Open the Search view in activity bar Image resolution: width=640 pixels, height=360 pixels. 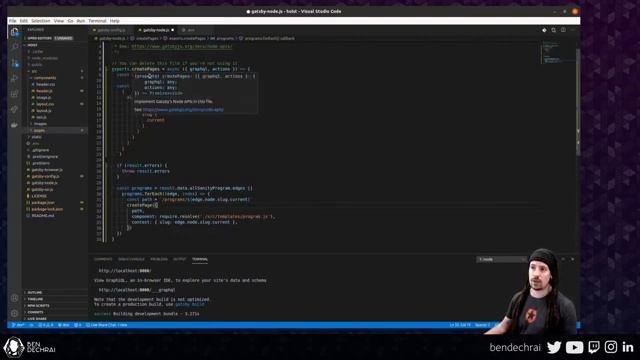15,47
